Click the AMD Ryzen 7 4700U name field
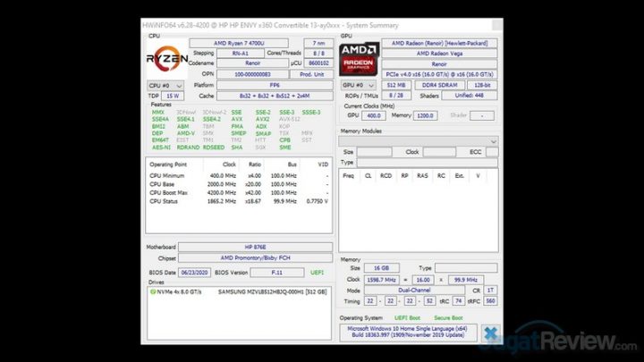The height and width of the screenshot is (362, 644). click(239, 43)
